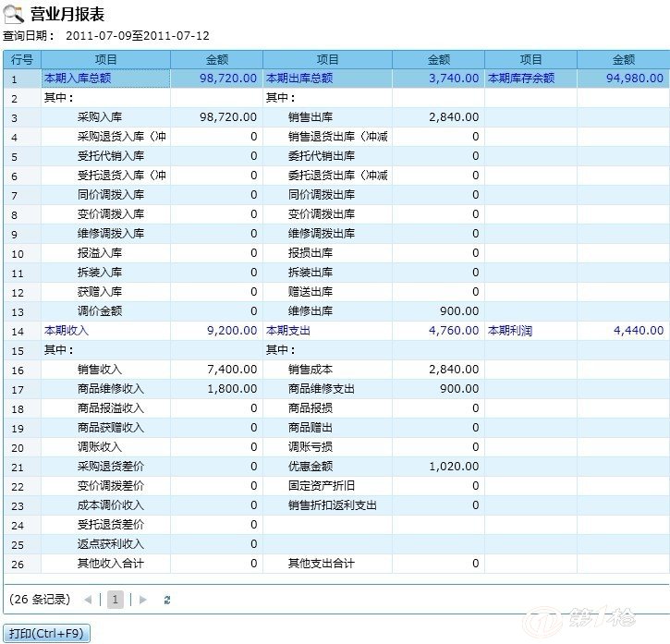Click the last 金额 column header
This screenshot has width=670, height=644.
(x=623, y=59)
